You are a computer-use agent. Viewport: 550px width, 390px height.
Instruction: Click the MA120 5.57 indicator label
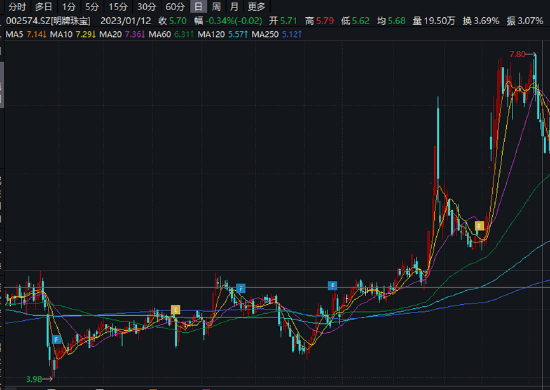pyautogui.click(x=223, y=34)
